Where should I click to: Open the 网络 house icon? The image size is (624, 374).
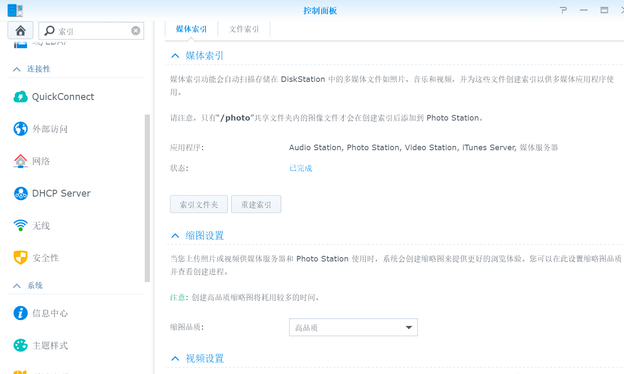pyautogui.click(x=20, y=161)
